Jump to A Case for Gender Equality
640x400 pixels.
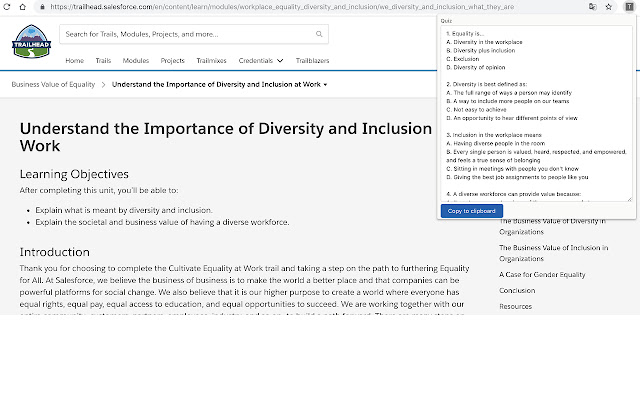542,274
